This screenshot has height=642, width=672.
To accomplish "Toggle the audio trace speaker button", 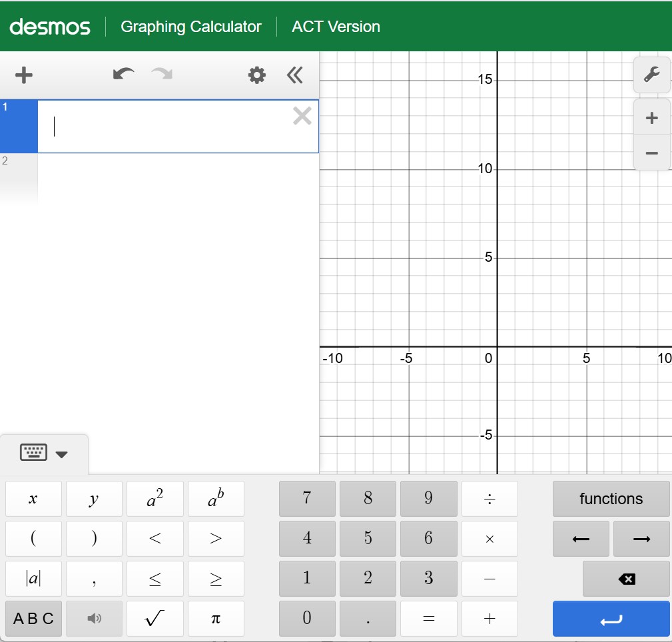I will click(95, 619).
